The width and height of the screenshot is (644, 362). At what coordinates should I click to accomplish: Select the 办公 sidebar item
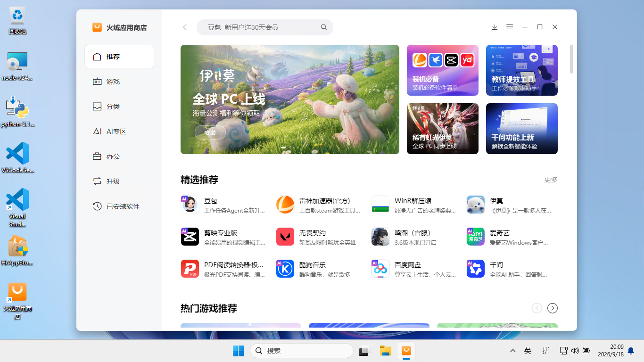tap(119, 156)
